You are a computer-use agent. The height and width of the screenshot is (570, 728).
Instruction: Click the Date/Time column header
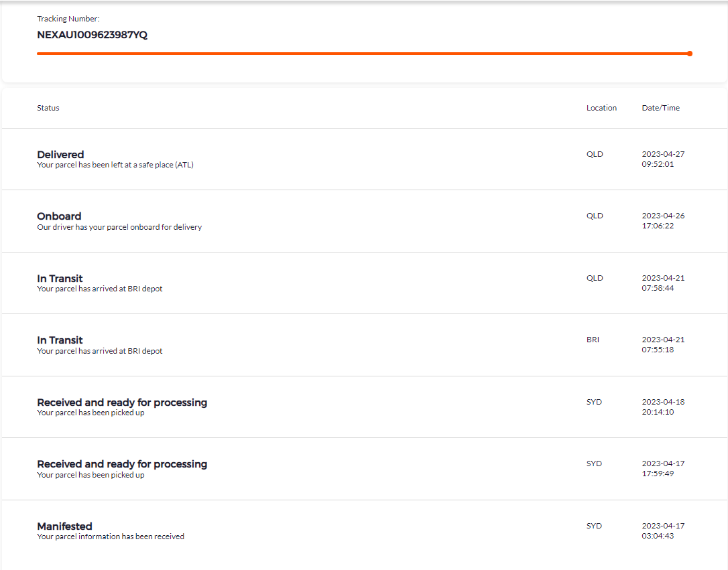click(x=660, y=108)
